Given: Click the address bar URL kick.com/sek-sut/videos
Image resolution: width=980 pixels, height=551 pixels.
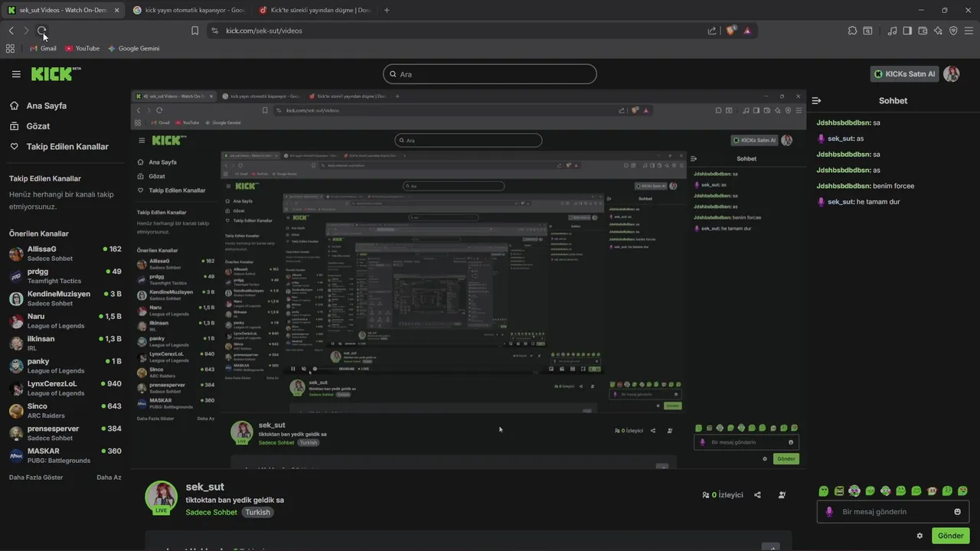Looking at the screenshot, I should tap(264, 31).
